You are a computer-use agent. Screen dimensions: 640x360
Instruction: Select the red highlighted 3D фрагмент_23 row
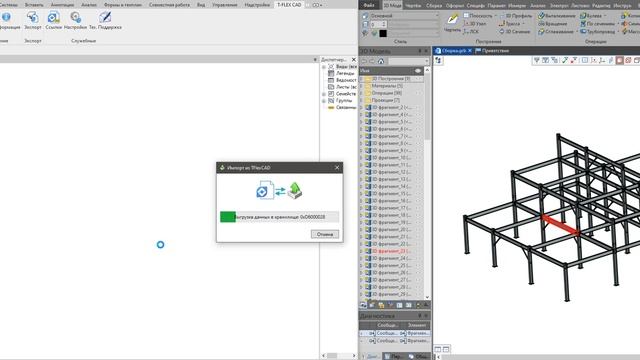(391, 251)
